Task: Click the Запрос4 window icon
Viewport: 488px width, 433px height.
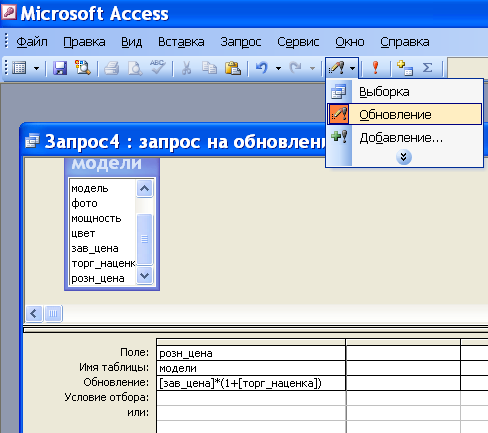Action: coord(32,141)
